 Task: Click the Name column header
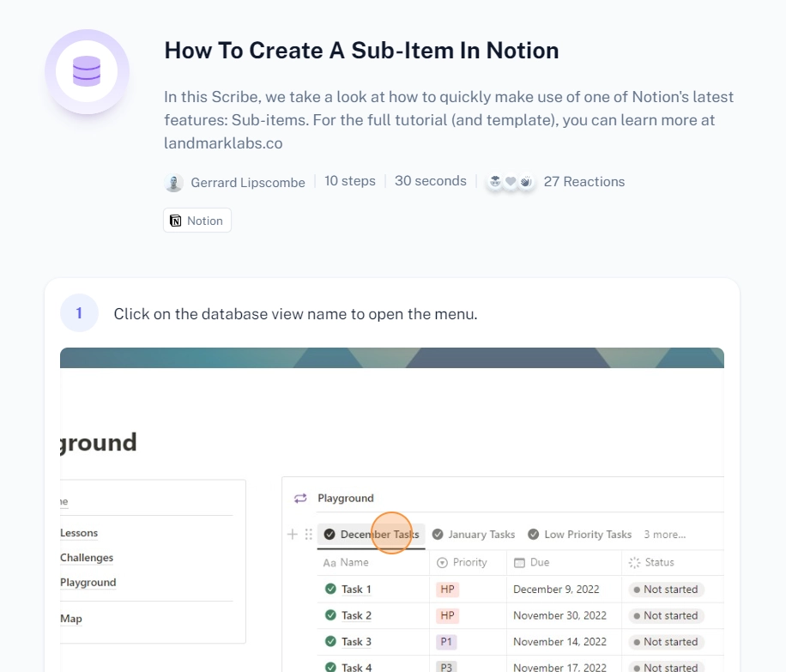pyautogui.click(x=373, y=563)
